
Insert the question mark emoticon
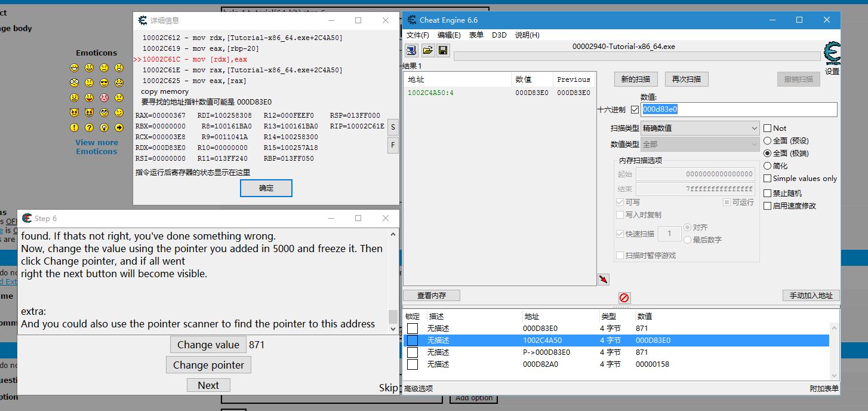[89, 127]
